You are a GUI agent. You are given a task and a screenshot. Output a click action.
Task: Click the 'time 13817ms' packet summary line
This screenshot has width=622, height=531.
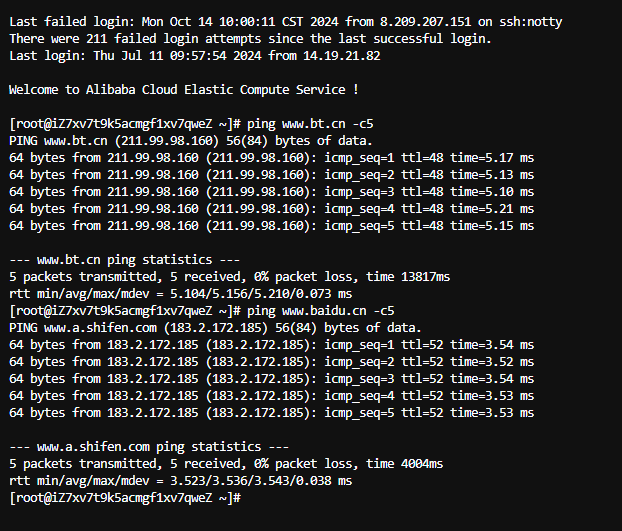pyautogui.click(x=229, y=277)
